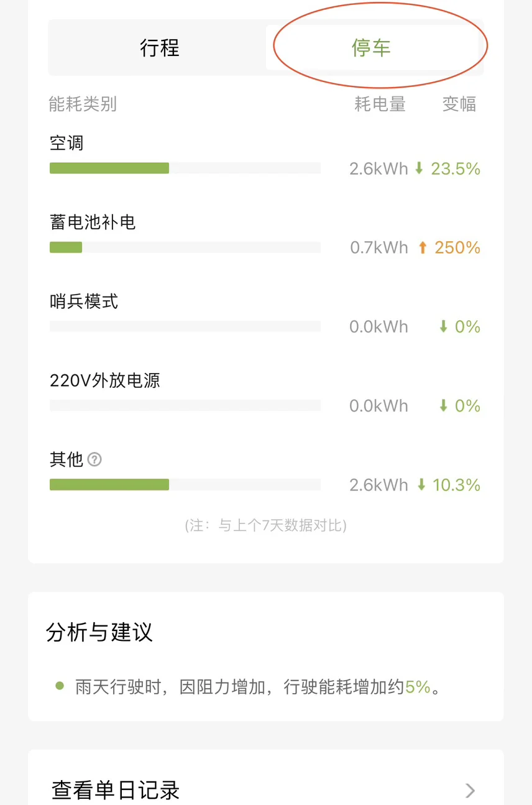The height and width of the screenshot is (805, 532).
Task: Tap the 变幅 column header
Action: (x=459, y=104)
